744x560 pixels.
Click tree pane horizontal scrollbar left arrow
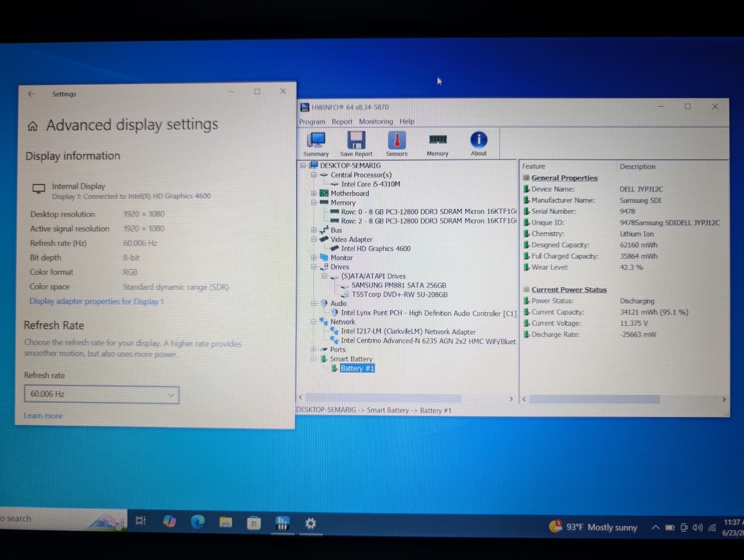click(300, 397)
